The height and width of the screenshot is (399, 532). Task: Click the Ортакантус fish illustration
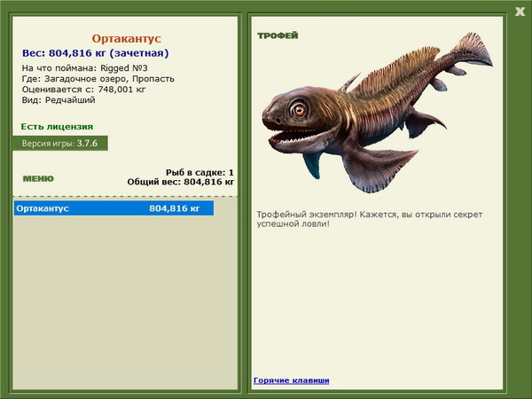(x=377, y=113)
